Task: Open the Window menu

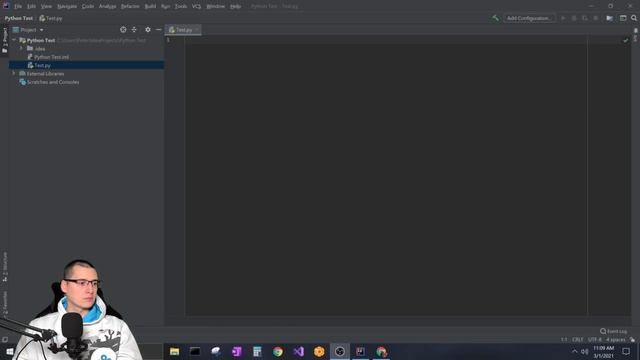Action: (x=216, y=7)
